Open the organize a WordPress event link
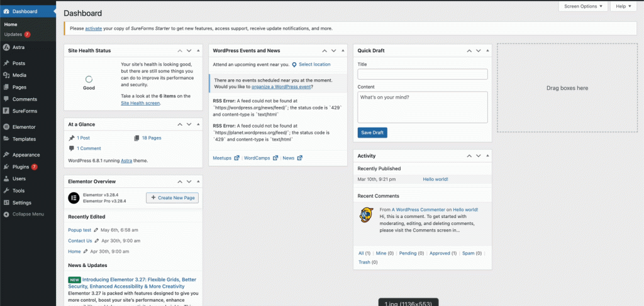 282,87
